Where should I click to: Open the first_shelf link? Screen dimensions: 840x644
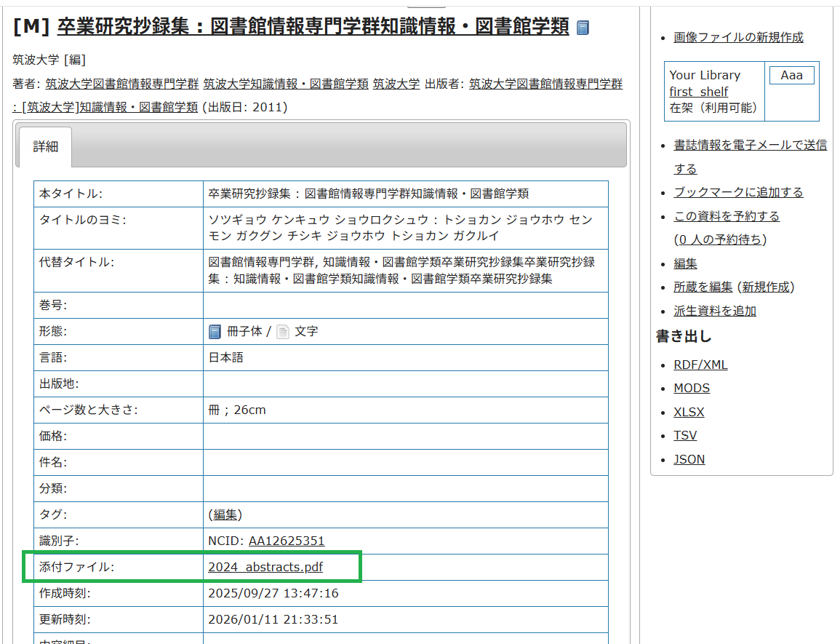pyautogui.click(x=698, y=92)
